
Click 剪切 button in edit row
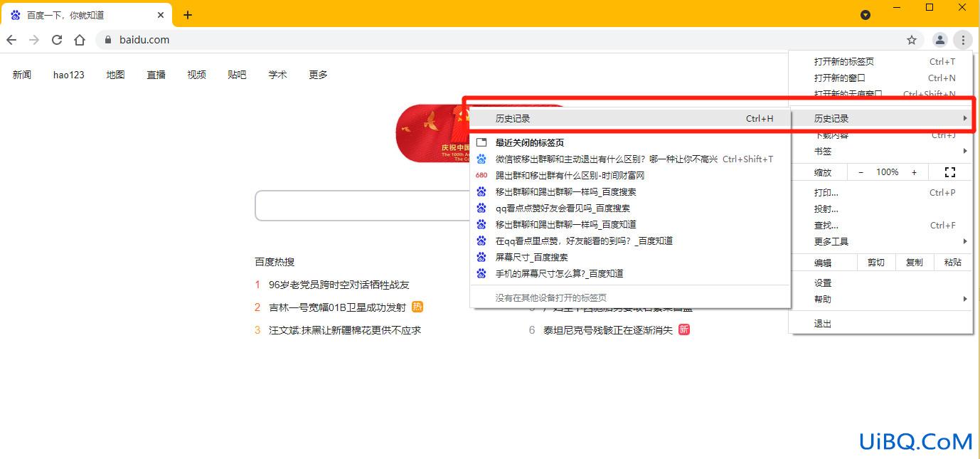(876, 263)
